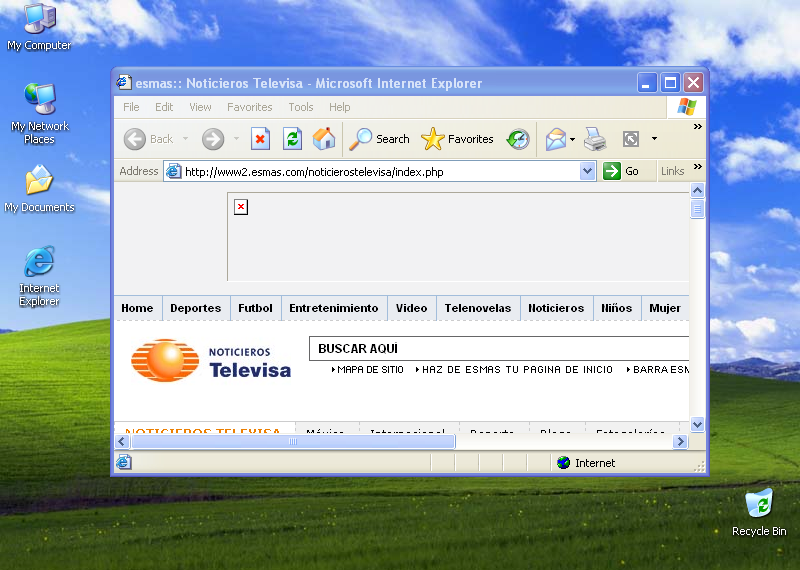This screenshot has width=800, height=570.
Task: Expand toolbar overflow chevron
Action: click(x=697, y=126)
